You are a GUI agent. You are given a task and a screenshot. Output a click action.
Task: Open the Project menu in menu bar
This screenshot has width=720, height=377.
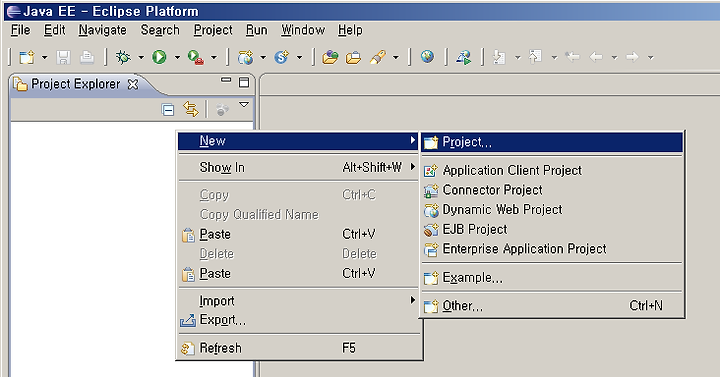click(213, 30)
